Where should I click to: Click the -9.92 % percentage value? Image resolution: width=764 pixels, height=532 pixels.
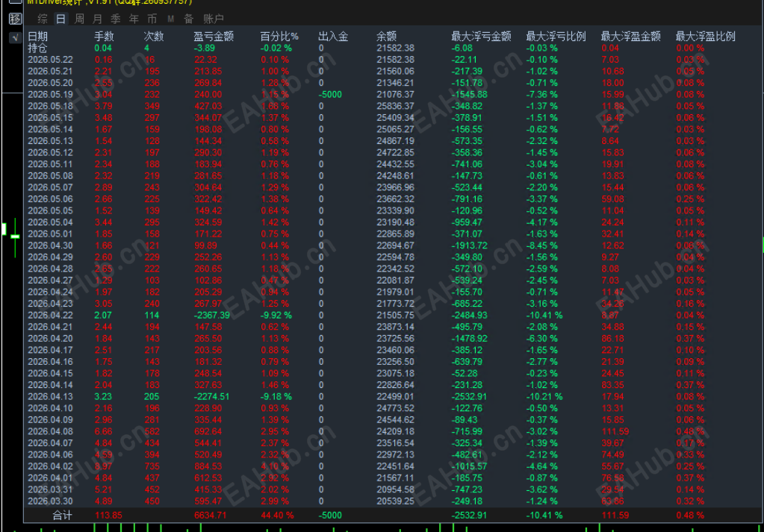click(x=276, y=316)
